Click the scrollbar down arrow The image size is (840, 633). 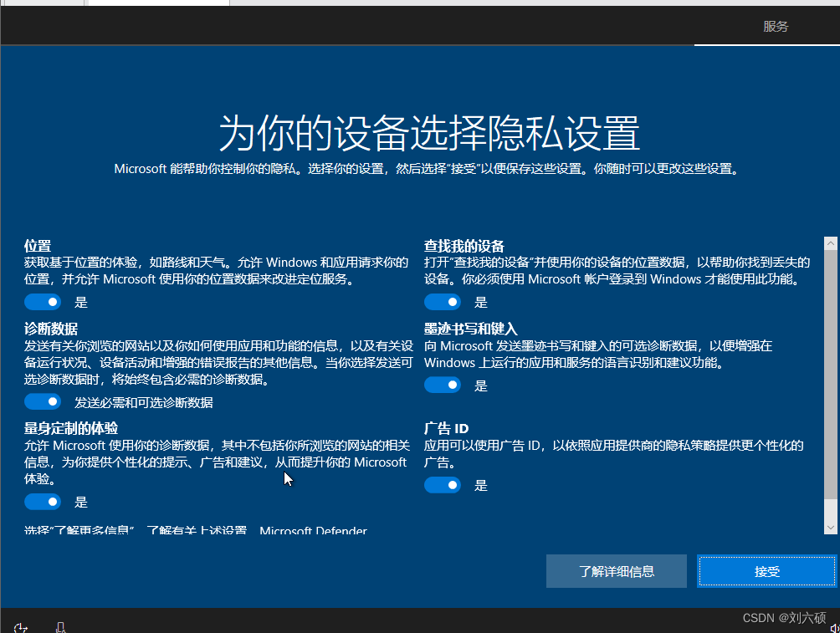[x=830, y=528]
